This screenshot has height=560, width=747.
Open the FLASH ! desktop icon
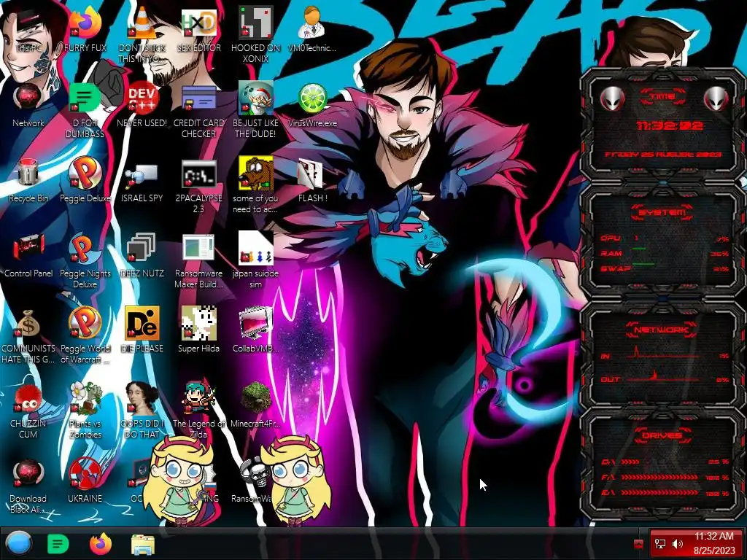pyautogui.click(x=312, y=180)
